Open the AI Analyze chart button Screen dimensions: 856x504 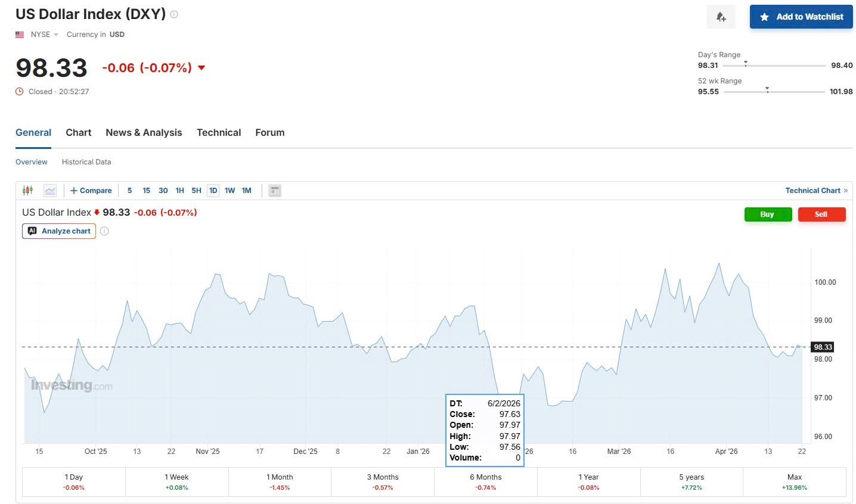(x=59, y=231)
